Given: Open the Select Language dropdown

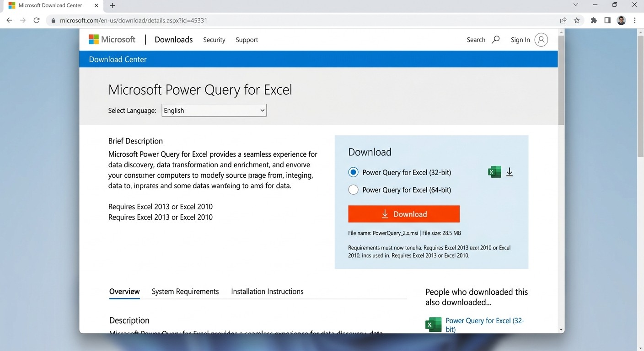Looking at the screenshot, I should (214, 110).
